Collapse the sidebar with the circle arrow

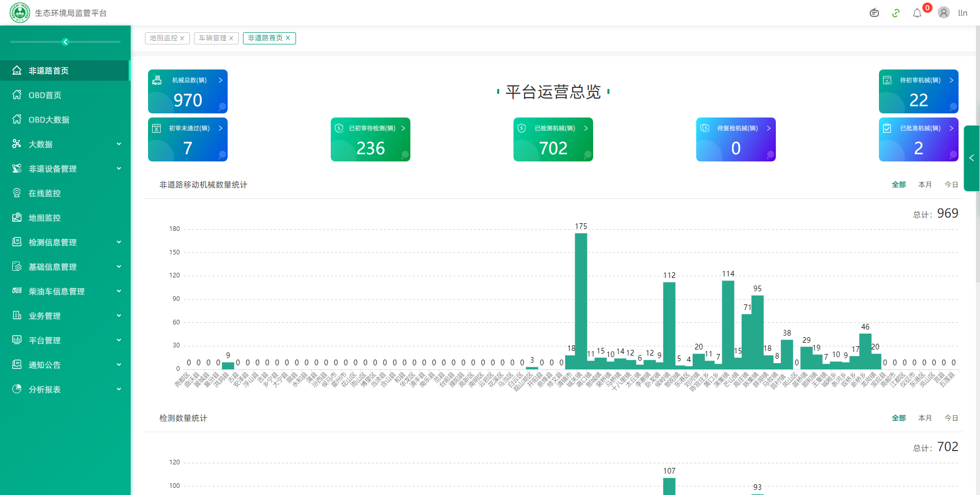(x=65, y=42)
